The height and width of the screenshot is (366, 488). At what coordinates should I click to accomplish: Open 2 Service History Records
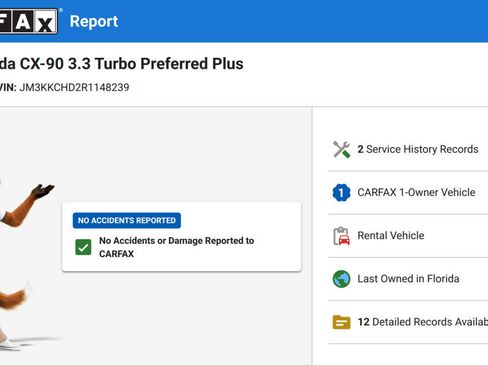tap(408, 149)
